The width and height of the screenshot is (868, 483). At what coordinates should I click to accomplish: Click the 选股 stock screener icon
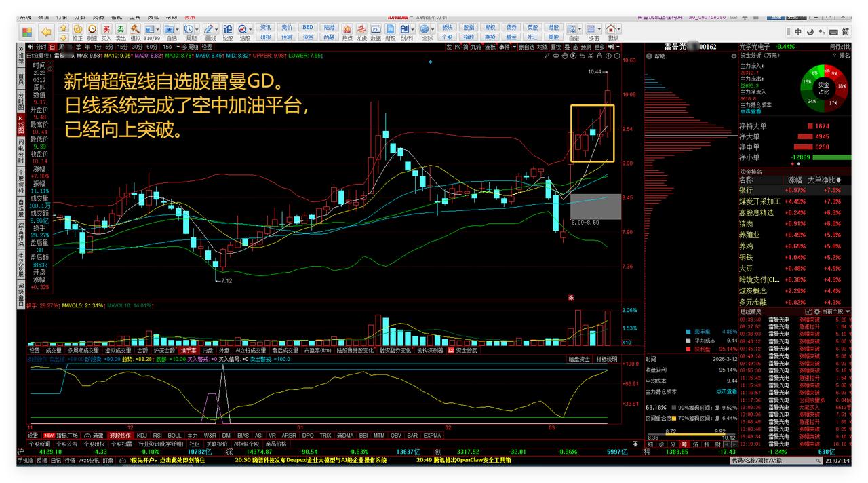click(x=242, y=30)
